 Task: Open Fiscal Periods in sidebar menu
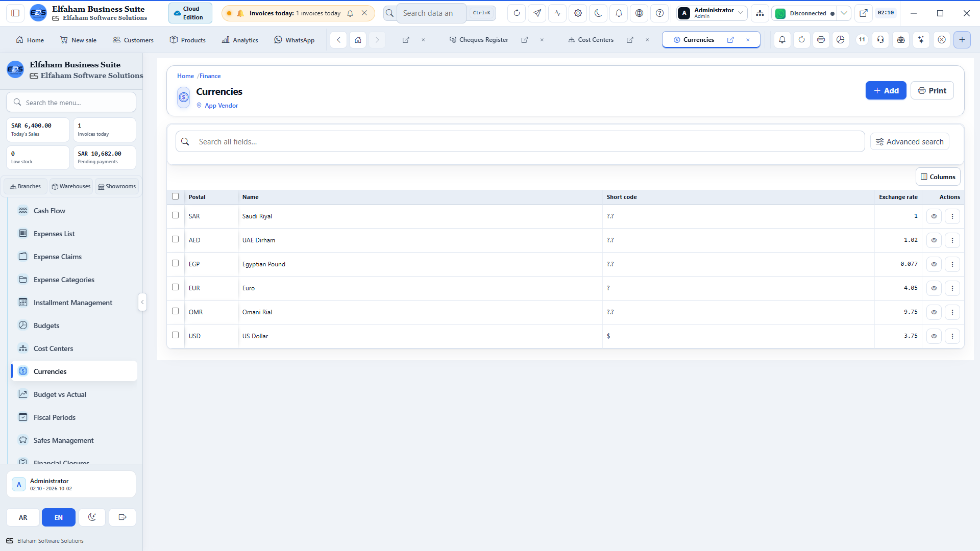coord(74,417)
